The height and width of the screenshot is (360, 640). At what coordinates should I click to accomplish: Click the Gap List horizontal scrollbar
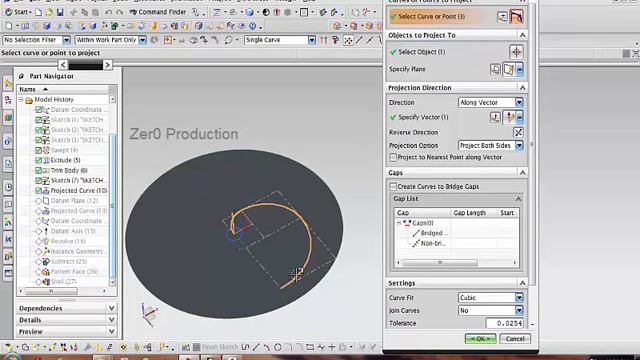(440, 262)
